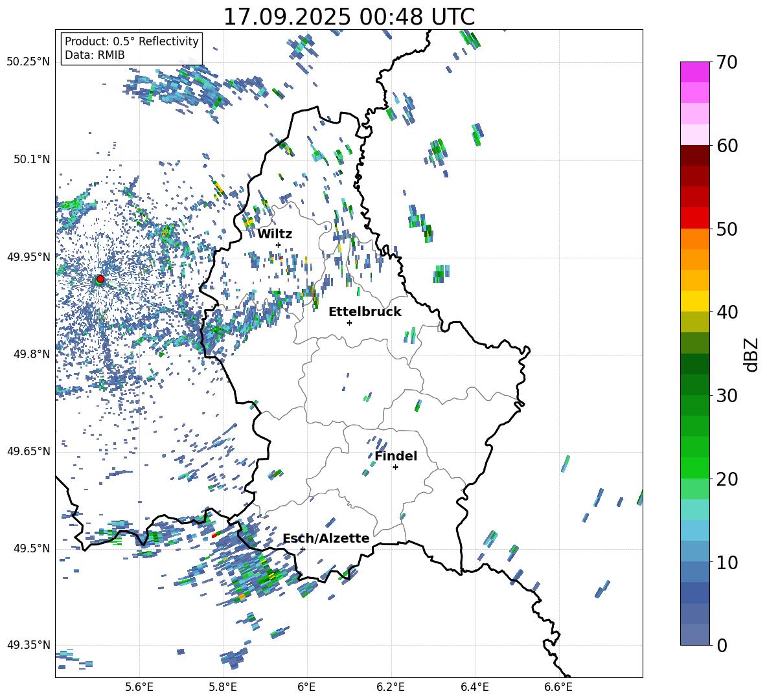Image resolution: width=767 pixels, height=700 pixels.
Task: Select the Ettelbruck city label
Action: pyautogui.click(x=365, y=311)
